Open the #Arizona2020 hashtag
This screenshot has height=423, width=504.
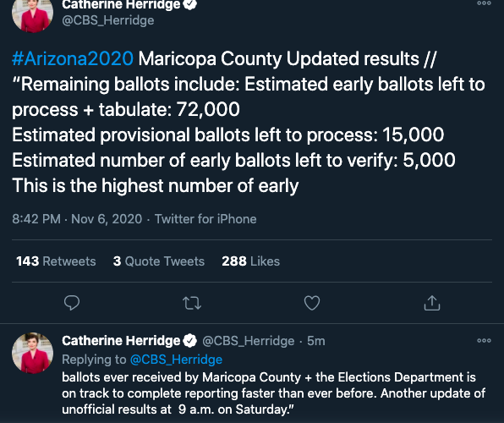pos(73,59)
